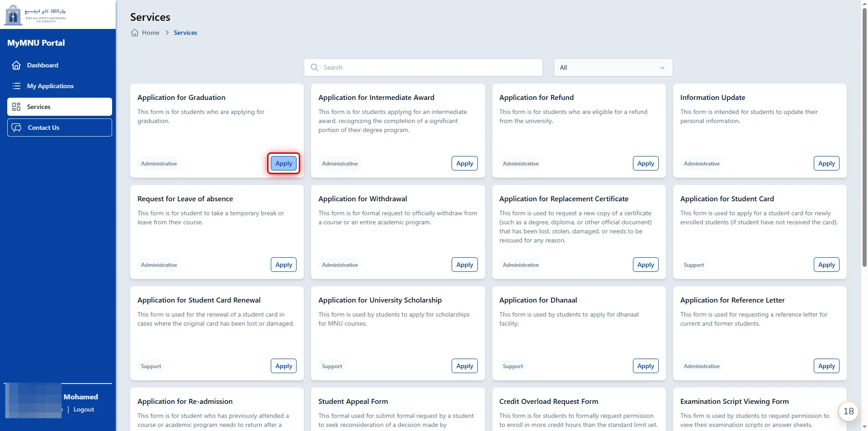Click the round badge showing 18
The width and height of the screenshot is (868, 431).
tap(848, 411)
